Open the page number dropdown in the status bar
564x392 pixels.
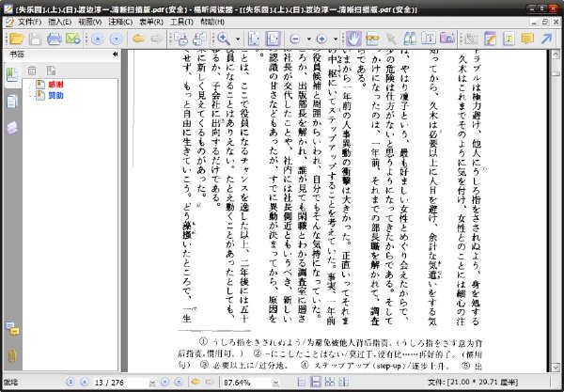(152, 383)
